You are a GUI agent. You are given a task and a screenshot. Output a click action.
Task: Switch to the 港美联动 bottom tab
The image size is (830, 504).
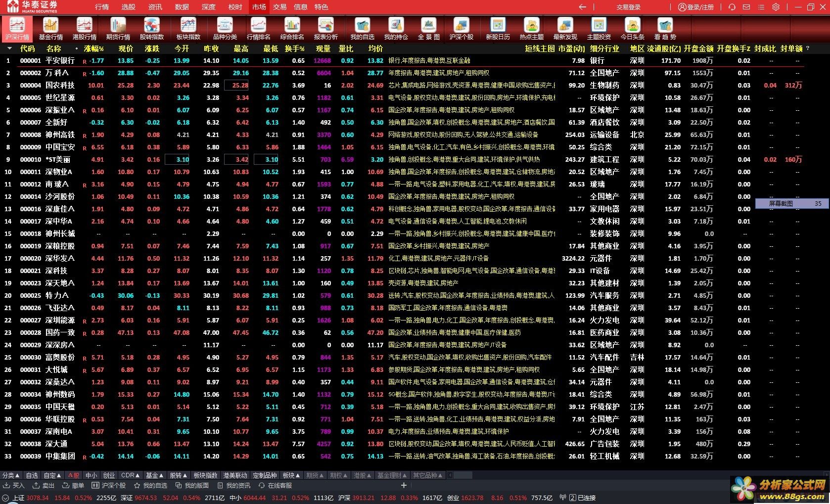click(235, 475)
